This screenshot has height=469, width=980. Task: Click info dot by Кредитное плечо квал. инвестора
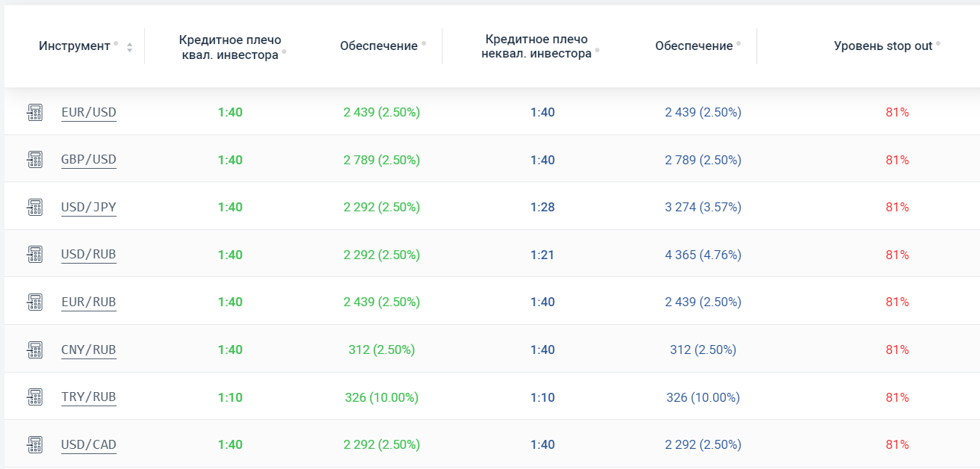pos(284,52)
